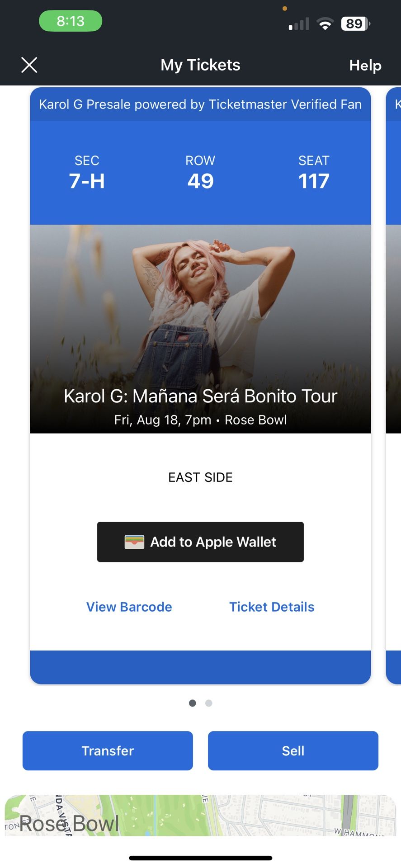The width and height of the screenshot is (401, 868).
Task: Open the Apple Wallet icon on wallet button
Action: click(135, 542)
